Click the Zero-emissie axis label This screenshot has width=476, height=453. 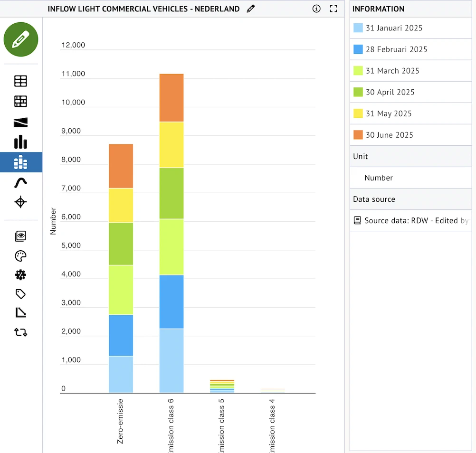click(x=120, y=422)
